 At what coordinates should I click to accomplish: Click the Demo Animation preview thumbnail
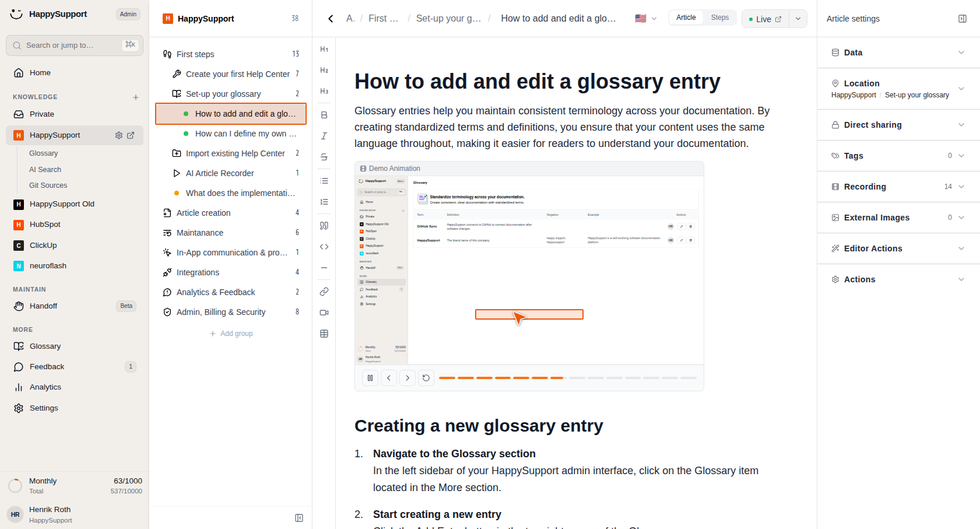pyautogui.click(x=529, y=270)
